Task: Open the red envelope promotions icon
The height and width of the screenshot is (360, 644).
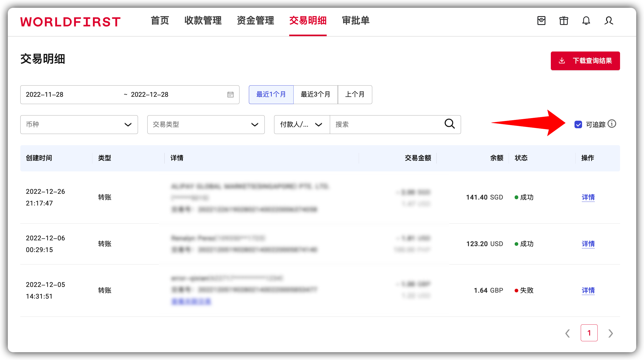Action: pyautogui.click(x=541, y=21)
